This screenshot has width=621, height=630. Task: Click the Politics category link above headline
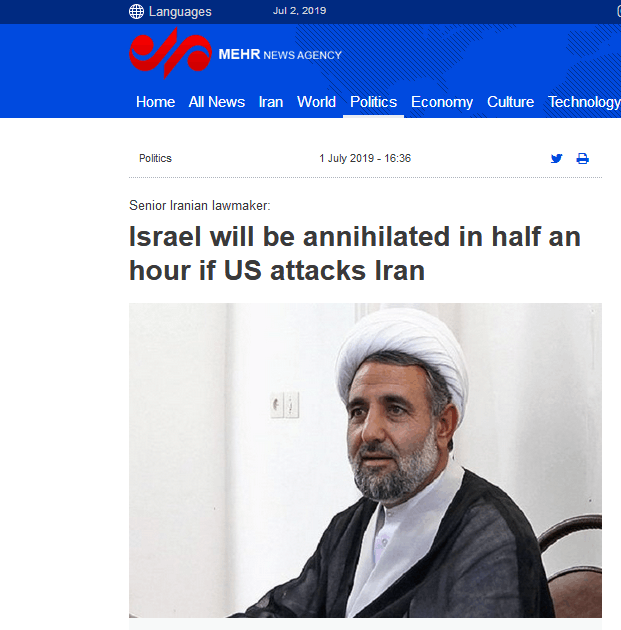click(x=155, y=158)
